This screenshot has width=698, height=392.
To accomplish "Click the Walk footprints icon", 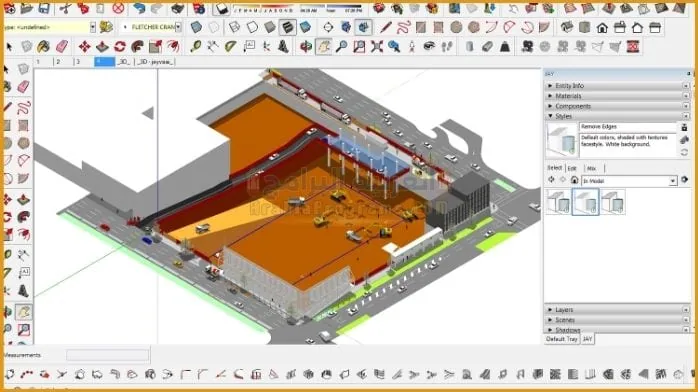I will [447, 46].
